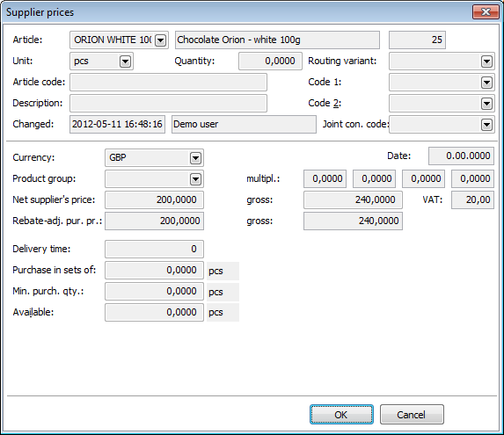504x435 pixels.
Task: Click the gross field beside Net supplier's price
Action: (x=353, y=200)
